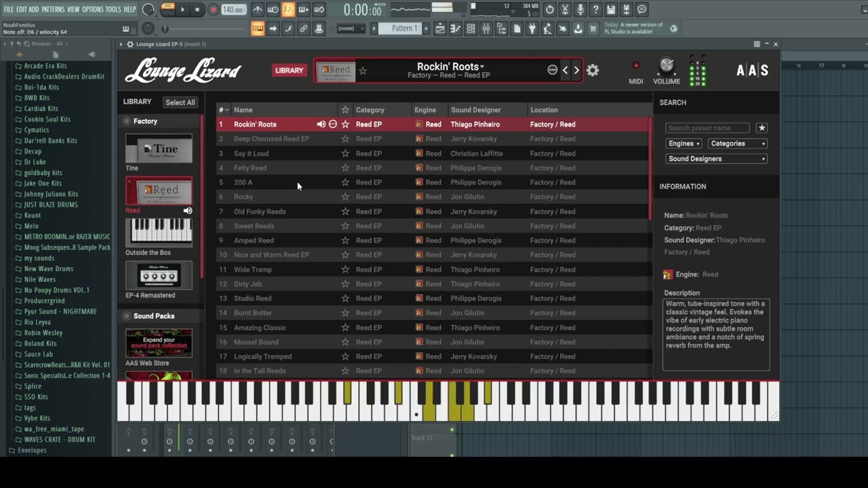This screenshot has height=488, width=868.
Task: Click the undo history icon
Action: (550, 9)
